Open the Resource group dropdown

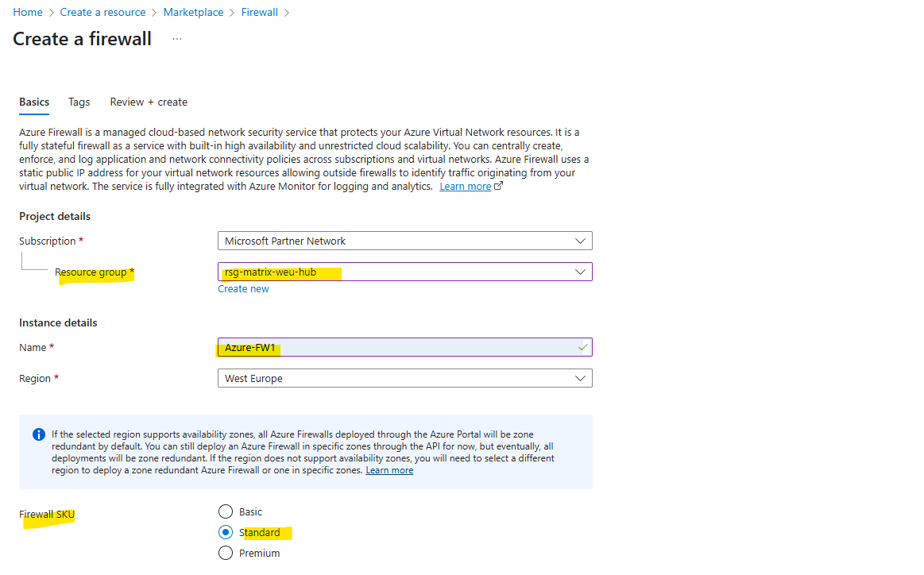[405, 272]
